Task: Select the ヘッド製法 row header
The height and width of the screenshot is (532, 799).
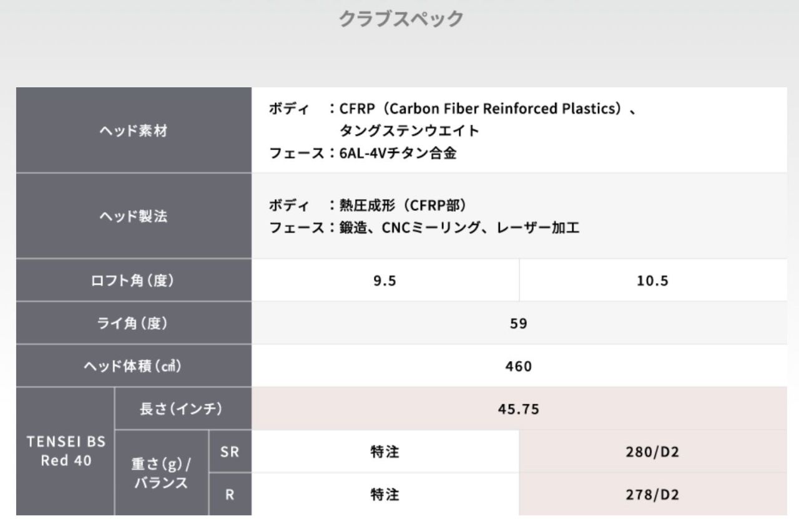Action: 134,216
